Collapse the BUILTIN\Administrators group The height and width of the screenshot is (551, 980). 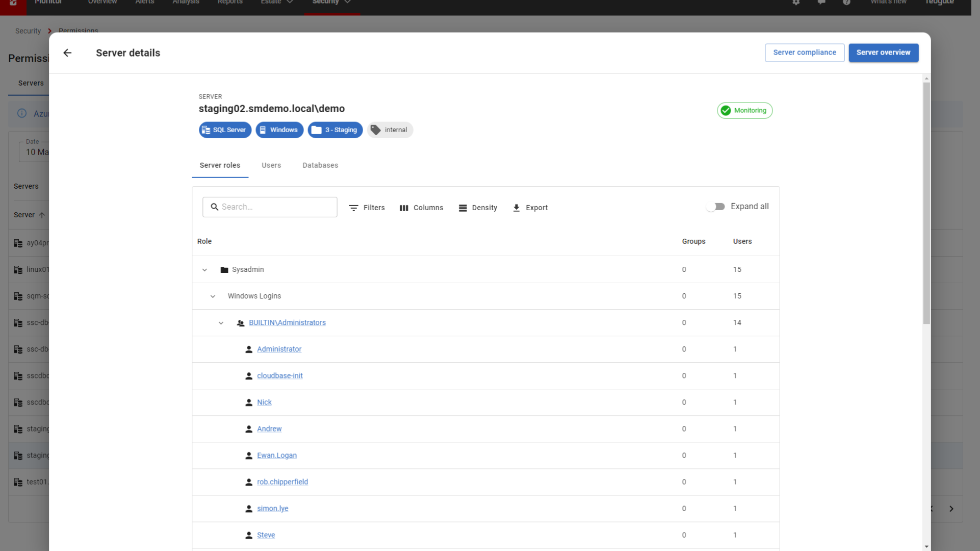[x=221, y=322]
